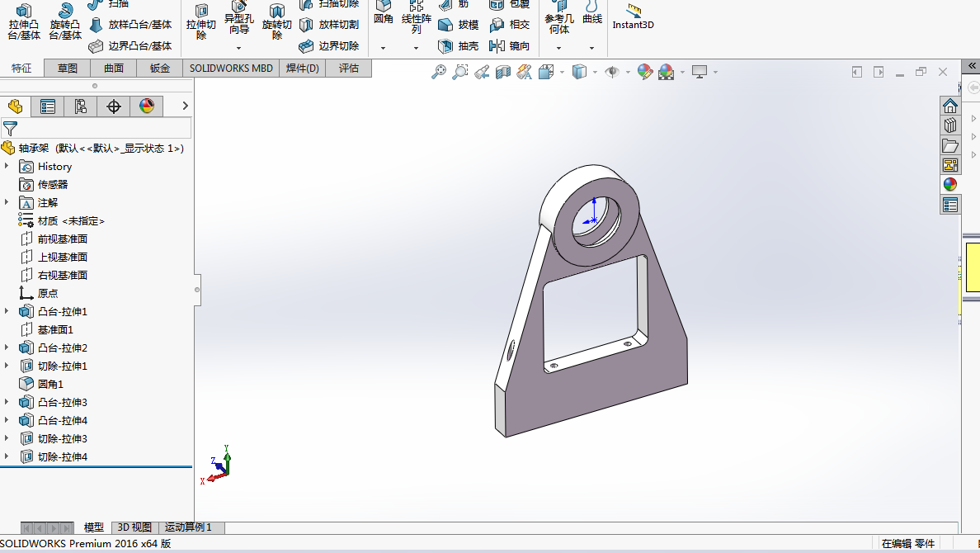Select 前视基准面 (Front Plane)
Viewport: 980px width, 553px height.
[54, 239]
